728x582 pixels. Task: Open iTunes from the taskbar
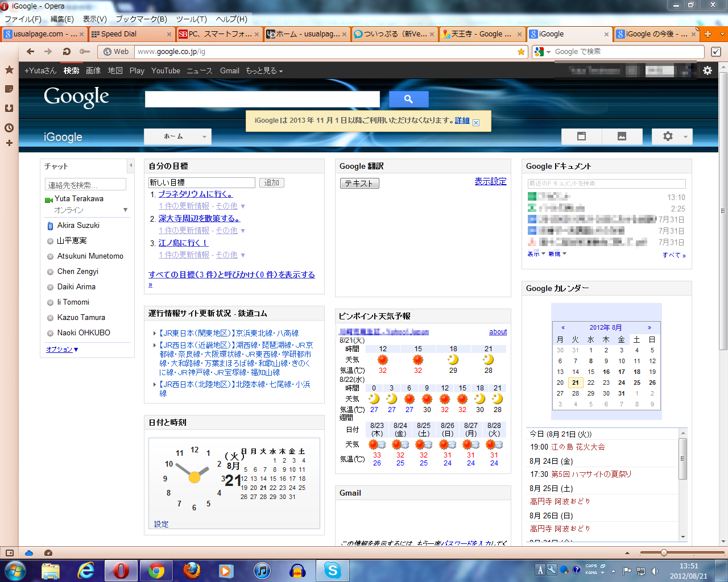coord(262,570)
